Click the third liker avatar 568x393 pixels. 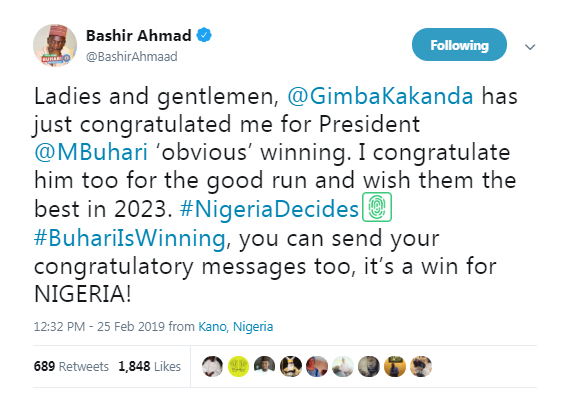click(x=264, y=367)
